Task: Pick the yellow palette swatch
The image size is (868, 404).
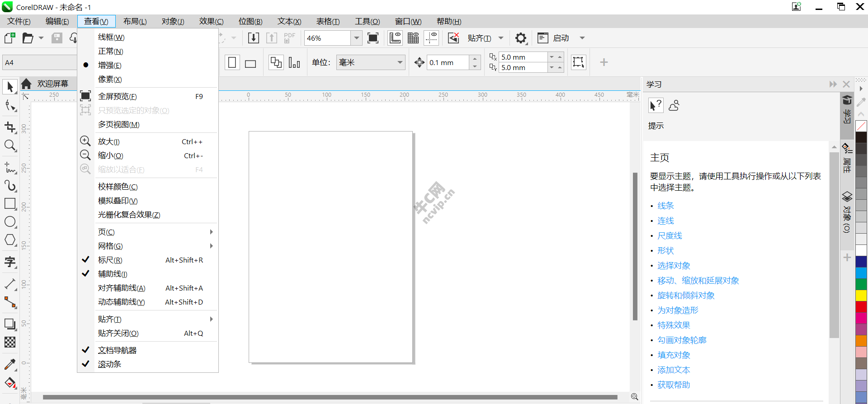Action: coord(861,296)
